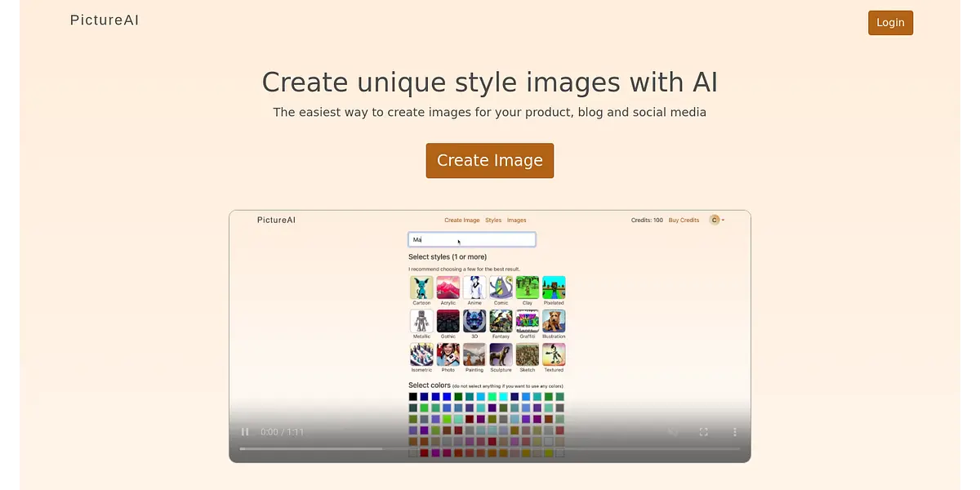Enter fullscreen mode on the video
The height and width of the screenshot is (490, 980).
[703, 432]
